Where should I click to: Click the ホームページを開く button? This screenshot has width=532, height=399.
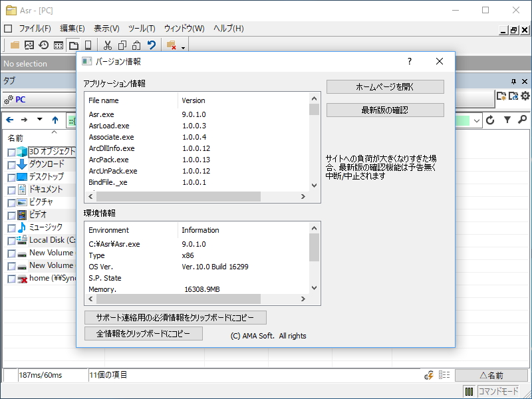[384, 86]
